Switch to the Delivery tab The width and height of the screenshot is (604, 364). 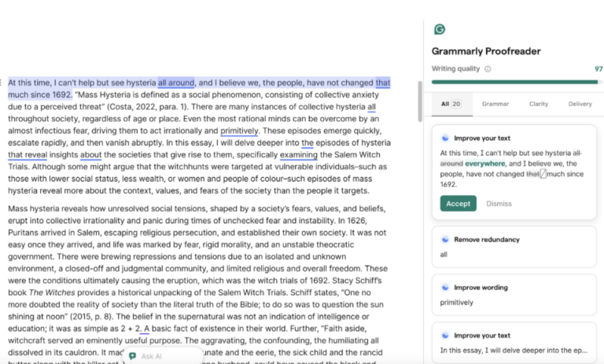(580, 104)
